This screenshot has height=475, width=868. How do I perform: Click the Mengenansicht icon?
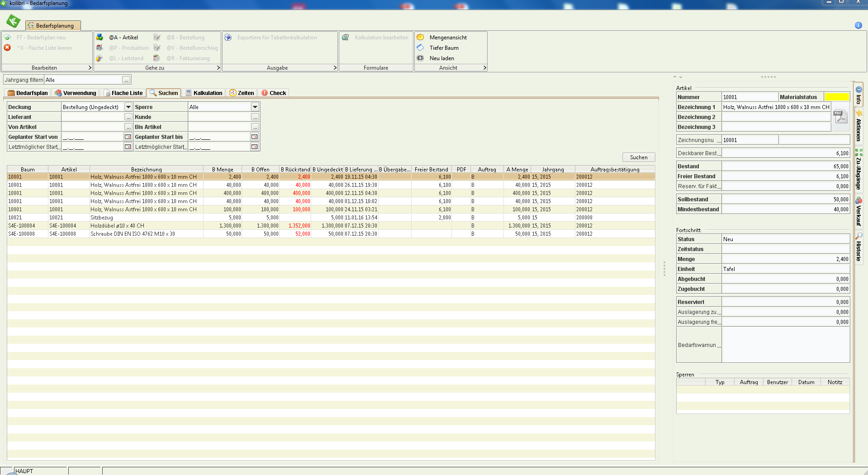[x=420, y=37]
